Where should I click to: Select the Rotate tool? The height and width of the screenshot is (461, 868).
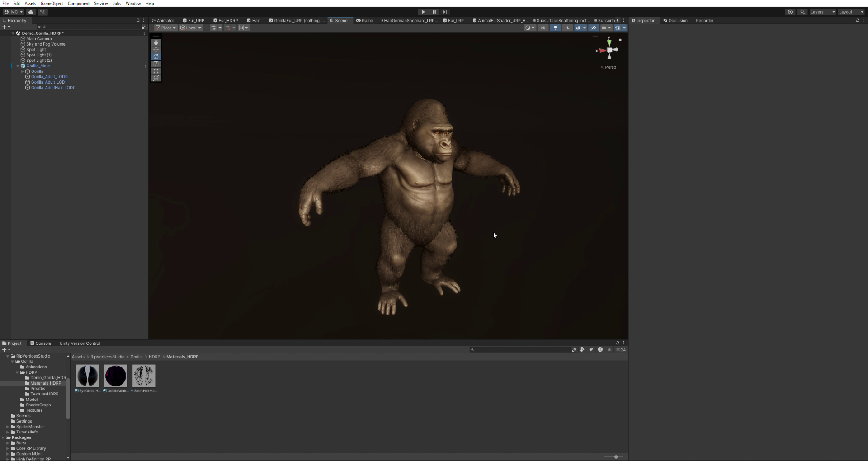[x=156, y=57]
